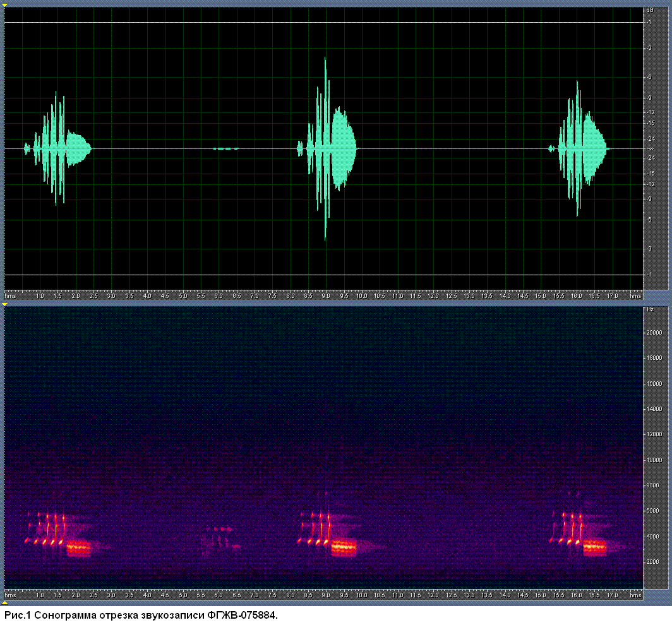
Task: Select the tallest waveform burst near 9.0 seconds
Action: click(327, 148)
